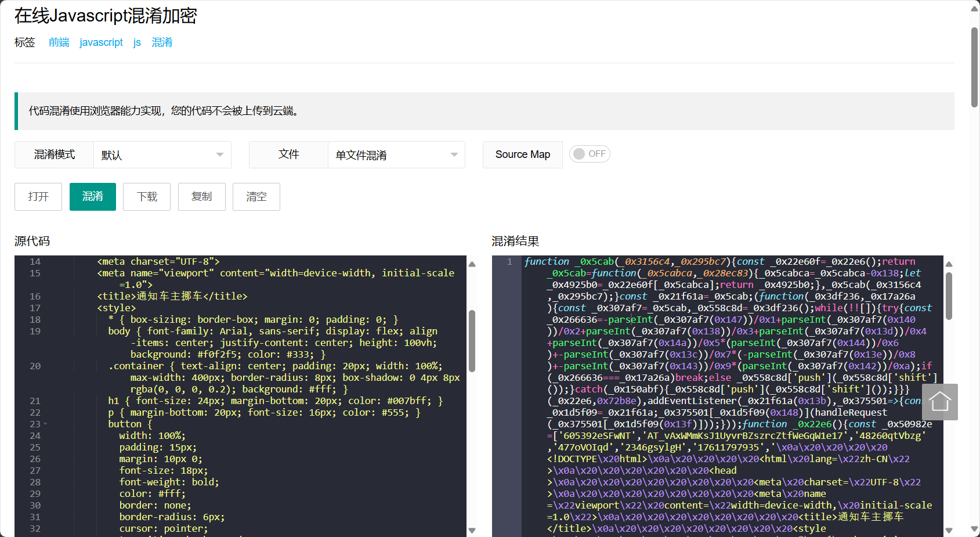Screen dimensions: 980x537
Task: Click result panel scrollbar up arrow
Action: (949, 264)
